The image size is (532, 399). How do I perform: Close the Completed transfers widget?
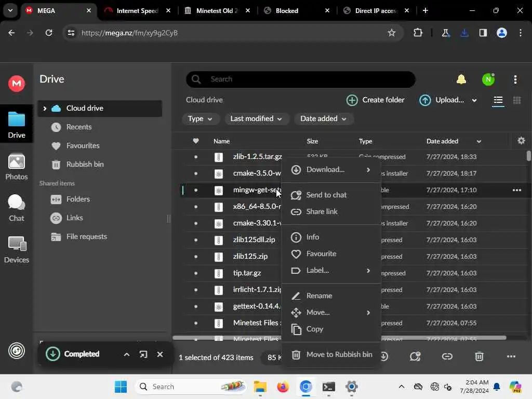coord(160,354)
